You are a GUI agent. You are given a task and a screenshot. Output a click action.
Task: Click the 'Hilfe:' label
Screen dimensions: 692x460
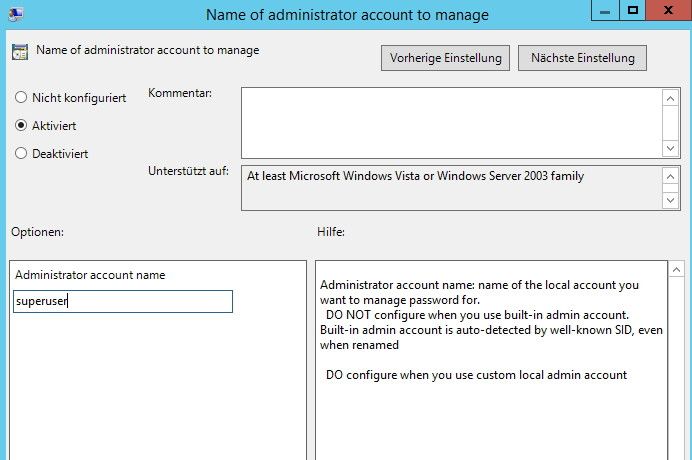click(331, 232)
